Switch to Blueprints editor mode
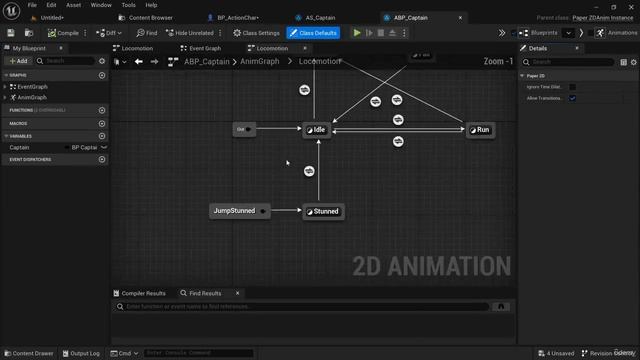This screenshot has height=360, width=640. (x=538, y=33)
